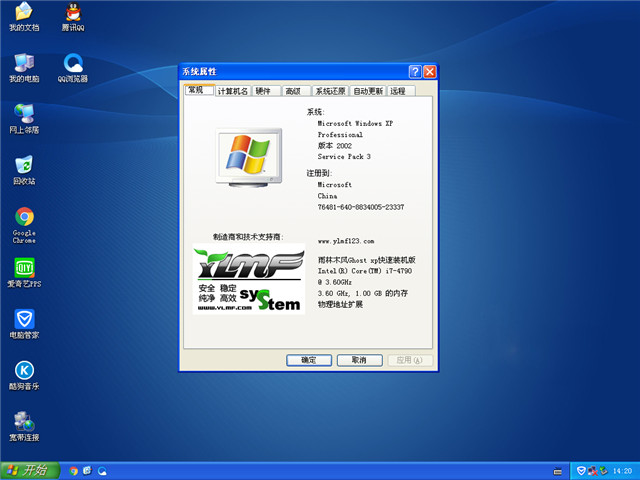Click the language bar keyboard icon
The height and width of the screenshot is (480, 640).
[558, 471]
